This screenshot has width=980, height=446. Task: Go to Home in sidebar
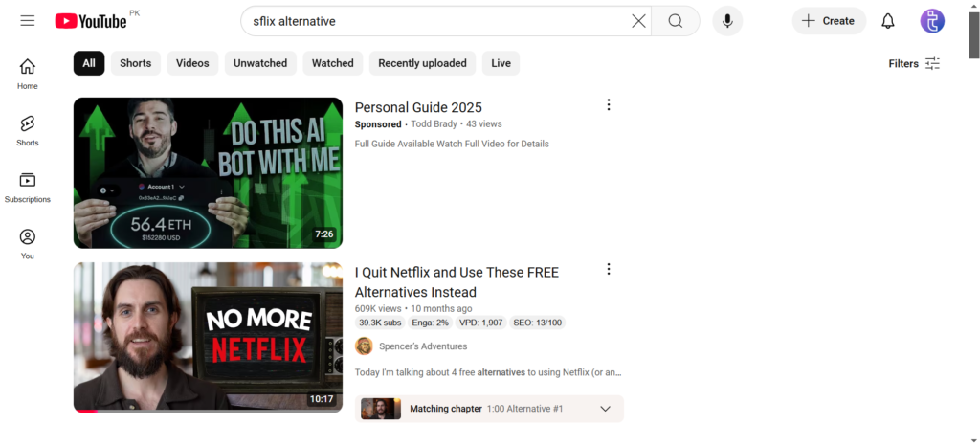(x=28, y=74)
